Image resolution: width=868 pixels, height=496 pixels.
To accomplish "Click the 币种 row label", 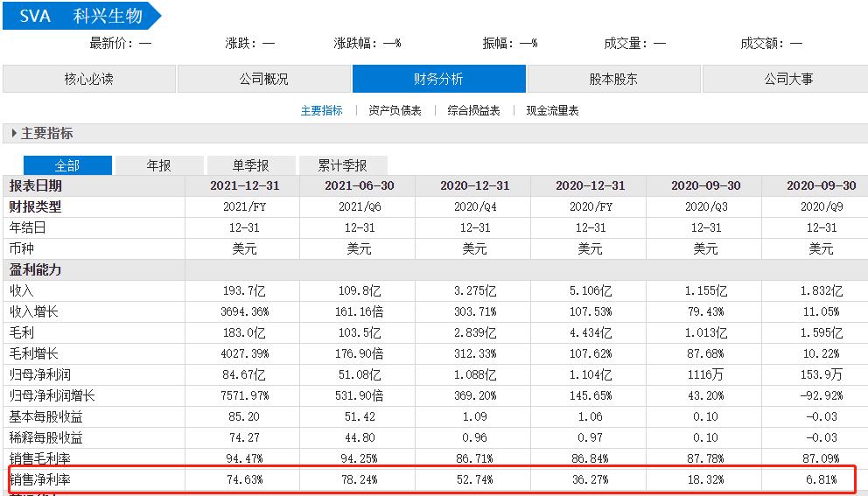I will pyautogui.click(x=22, y=249).
